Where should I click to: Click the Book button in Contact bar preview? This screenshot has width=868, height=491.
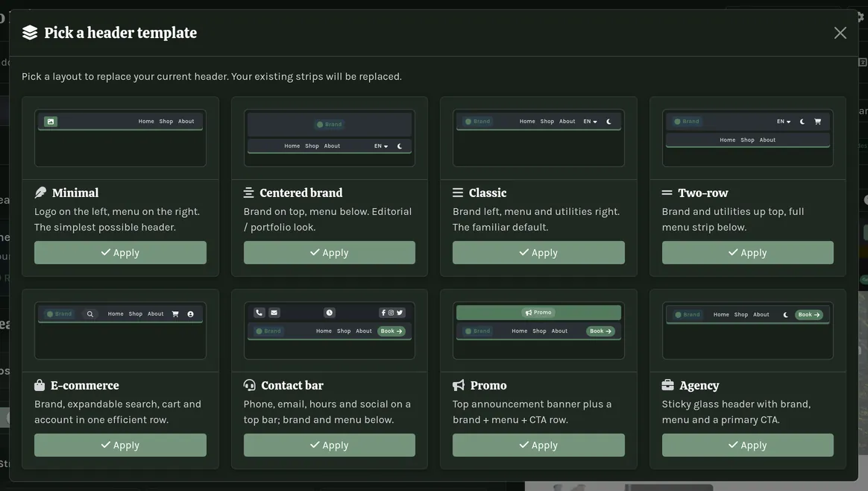click(x=391, y=331)
